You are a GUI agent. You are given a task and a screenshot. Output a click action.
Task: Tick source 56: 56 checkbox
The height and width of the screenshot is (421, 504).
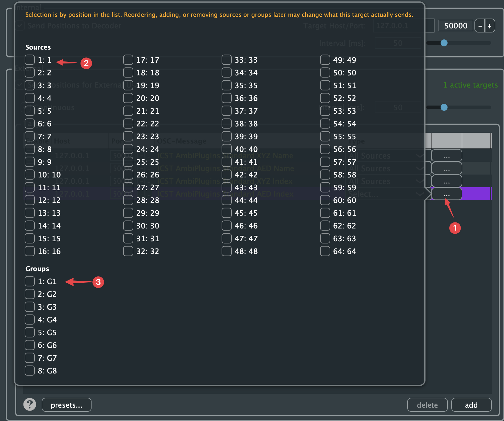325,149
